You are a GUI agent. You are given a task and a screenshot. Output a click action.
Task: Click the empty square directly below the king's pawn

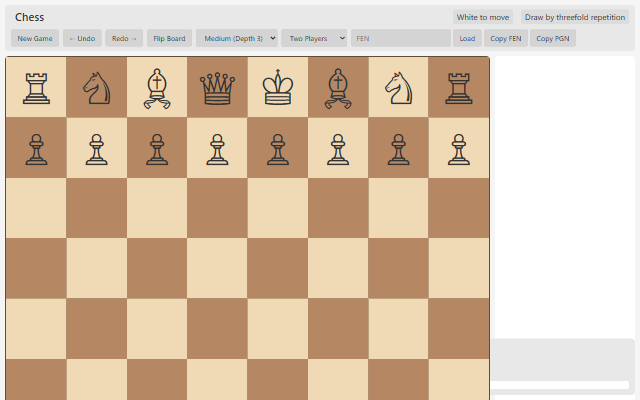(x=278, y=208)
